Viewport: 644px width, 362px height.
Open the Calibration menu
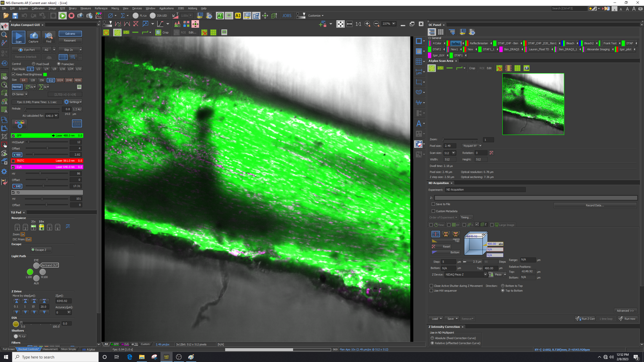(x=38, y=8)
